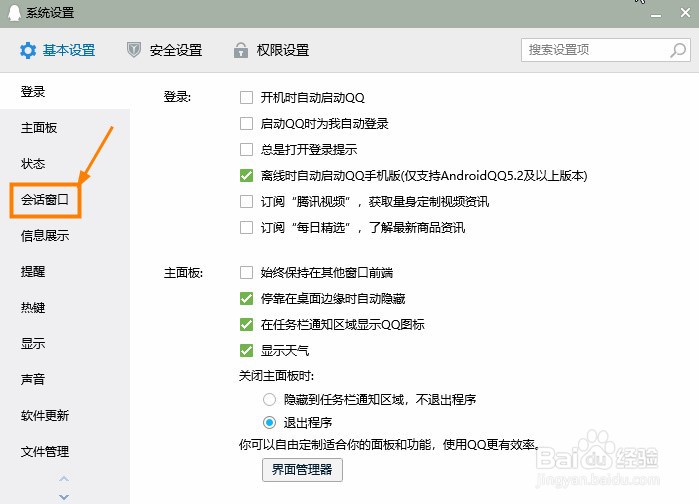
Task: Open 声音 settings in sidebar
Action: 33,379
